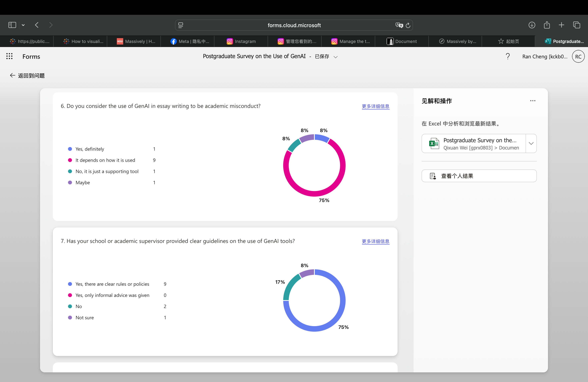The height and width of the screenshot is (382, 588).
Task: Click the RC profile avatar
Action: [578, 57]
